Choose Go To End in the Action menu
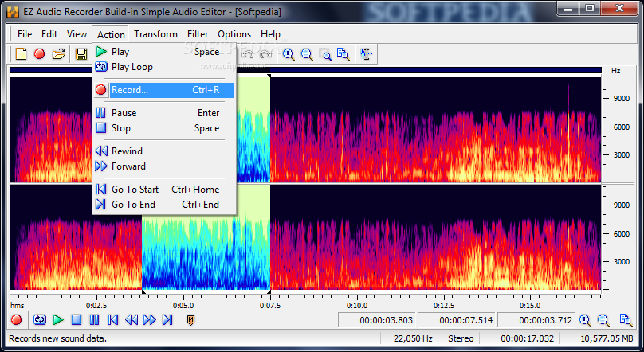The width and height of the screenshot is (644, 352). click(164, 205)
